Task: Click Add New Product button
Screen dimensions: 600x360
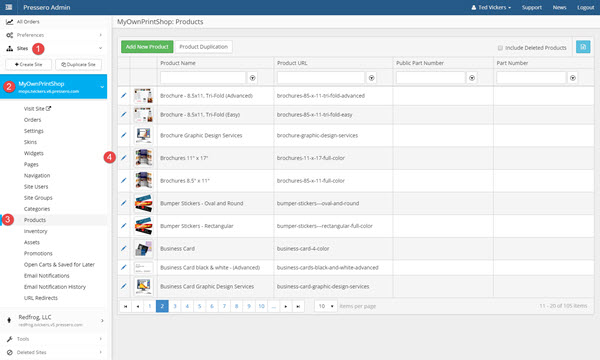Action: (x=147, y=47)
